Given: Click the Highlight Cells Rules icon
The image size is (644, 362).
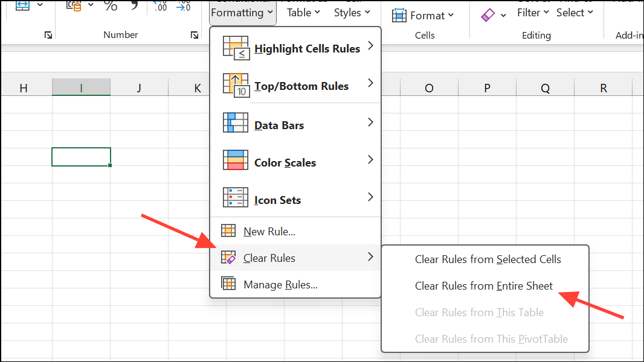Looking at the screenshot, I should (x=236, y=48).
